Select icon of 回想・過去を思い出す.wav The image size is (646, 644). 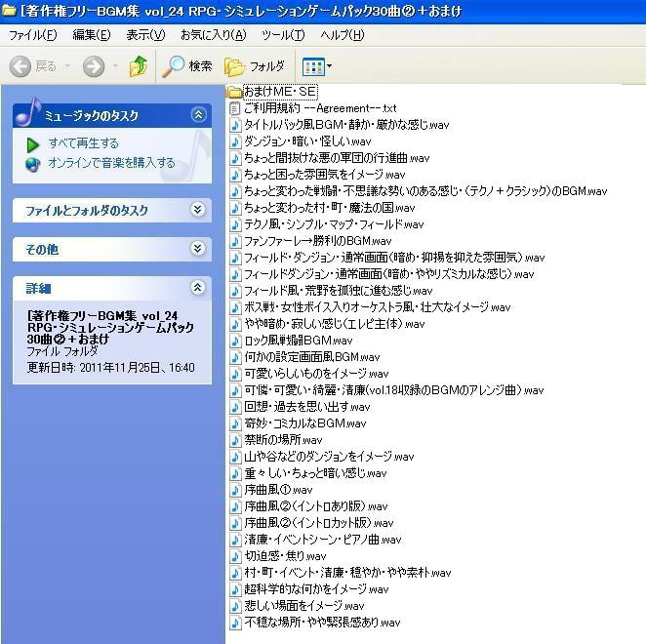tap(235, 407)
